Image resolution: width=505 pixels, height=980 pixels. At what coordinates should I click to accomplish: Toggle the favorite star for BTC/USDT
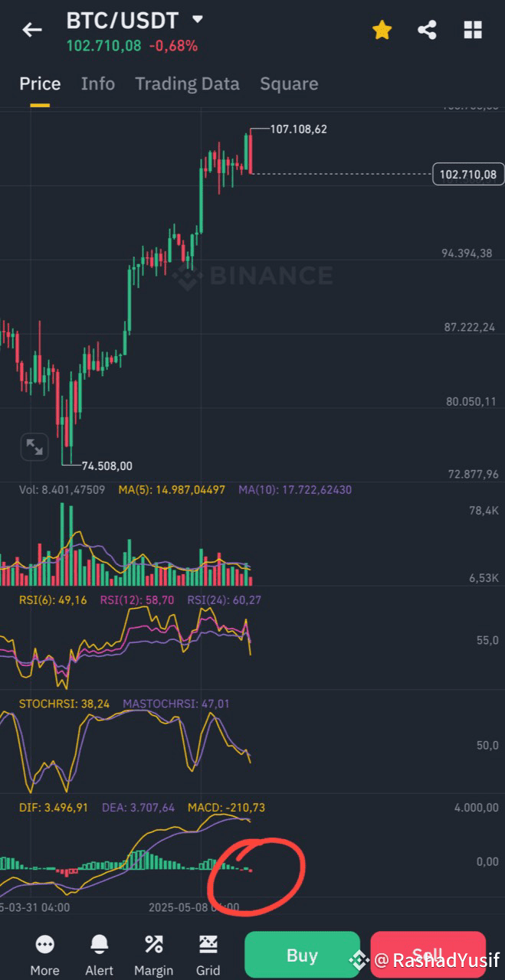coord(382,30)
